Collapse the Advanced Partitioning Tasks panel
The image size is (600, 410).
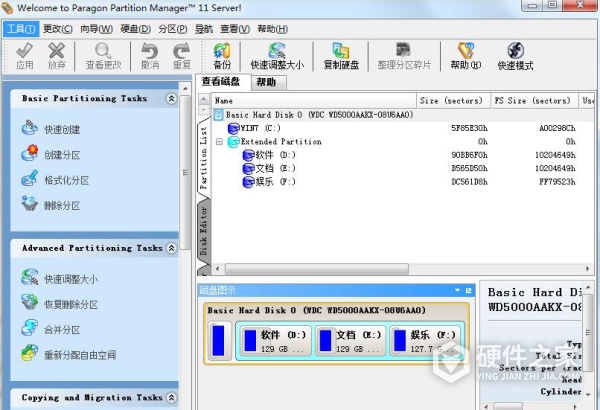(171, 248)
